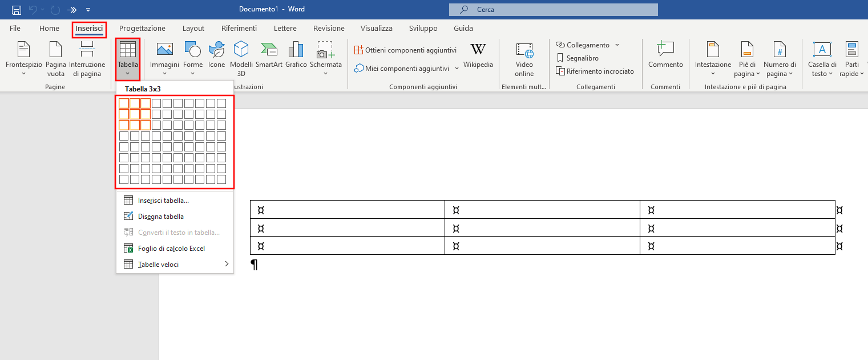The image size is (868, 360).
Task: Open the Collegamento dropdown arrow
Action: tap(617, 45)
